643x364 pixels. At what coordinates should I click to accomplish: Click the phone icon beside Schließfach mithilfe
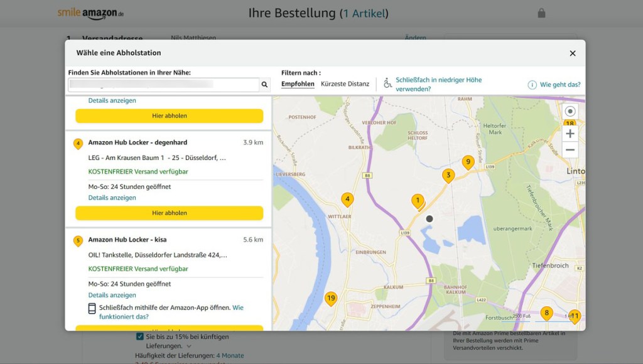coord(92,309)
